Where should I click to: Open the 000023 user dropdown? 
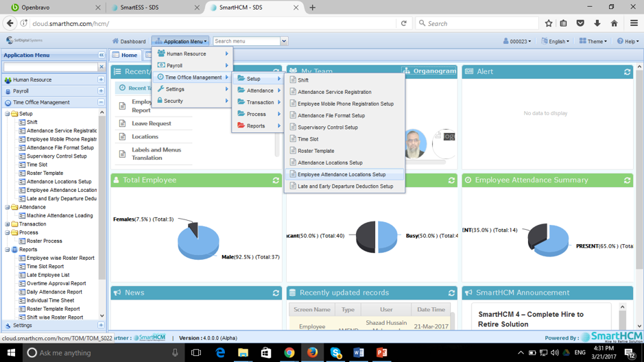(517, 41)
